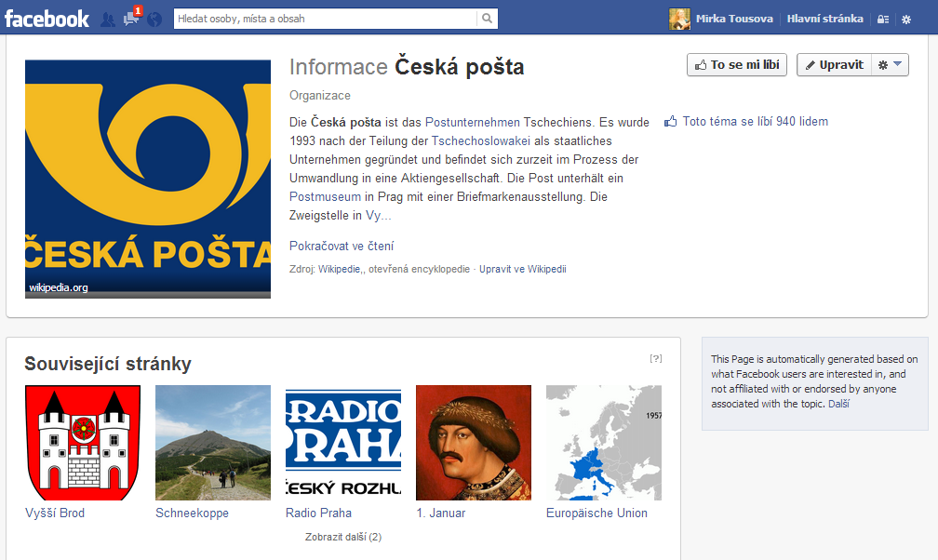Click the 1. Januar page link
The width and height of the screenshot is (938, 560).
point(441,513)
